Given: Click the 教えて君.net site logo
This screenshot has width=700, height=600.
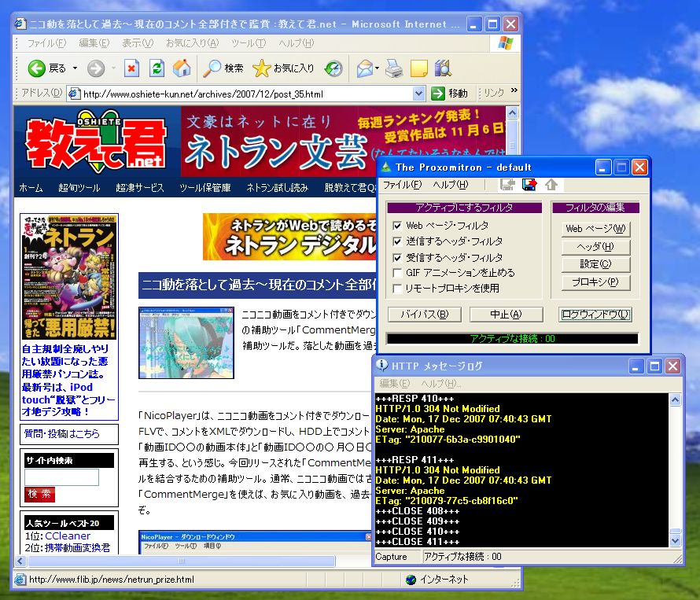Looking at the screenshot, I should tap(95, 142).
